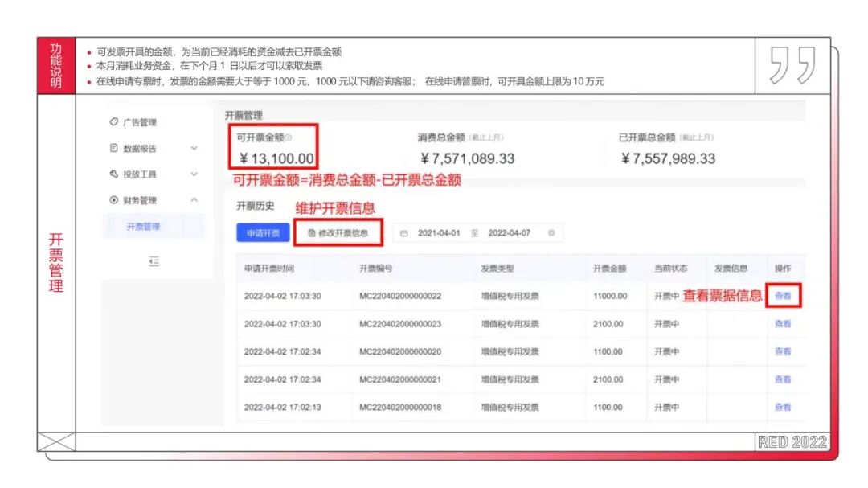Screen dimensions: 868x488
Task: Click 查看 for invoice MC220402000000021
Action: click(x=783, y=379)
